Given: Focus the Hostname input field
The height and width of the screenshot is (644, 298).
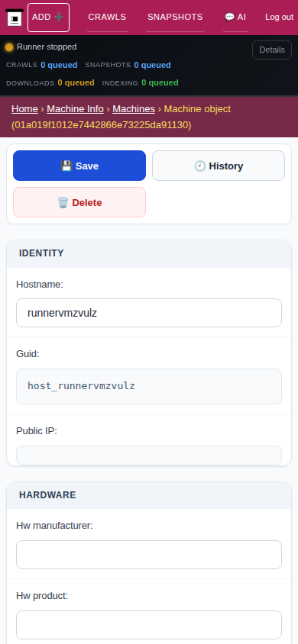Looking at the screenshot, I should pos(149,313).
